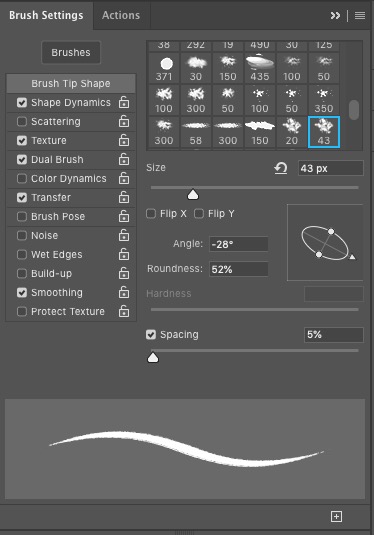Disable Shape Dynamics checkbox
The height and width of the screenshot is (535, 374).
point(22,102)
